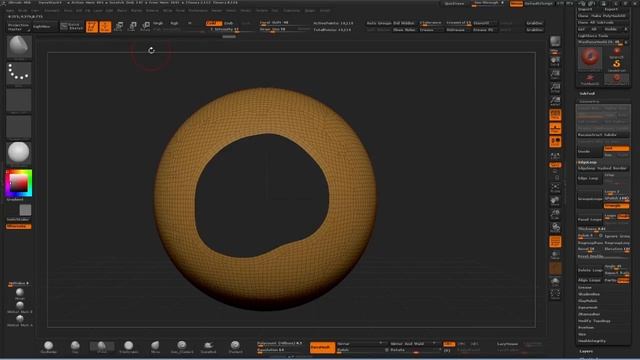This screenshot has height=360, width=640.
Task: Click the Transparency icon in right shelf
Action: tap(555, 255)
